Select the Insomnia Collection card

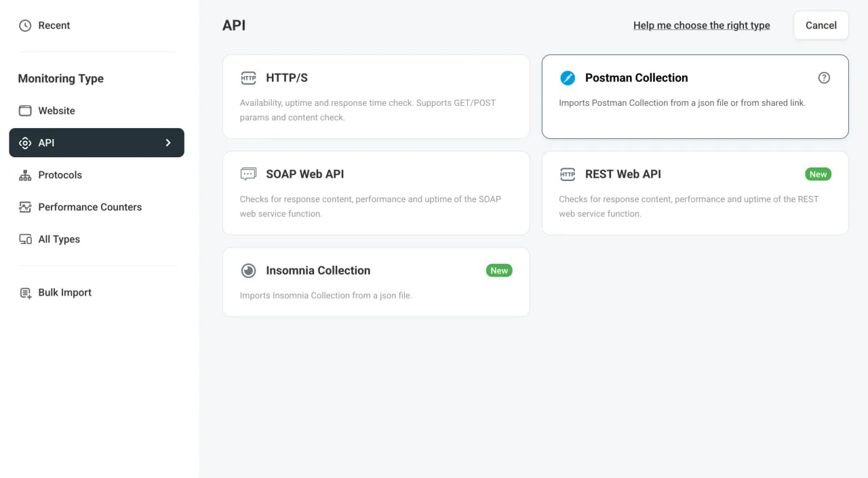pyautogui.click(x=376, y=282)
